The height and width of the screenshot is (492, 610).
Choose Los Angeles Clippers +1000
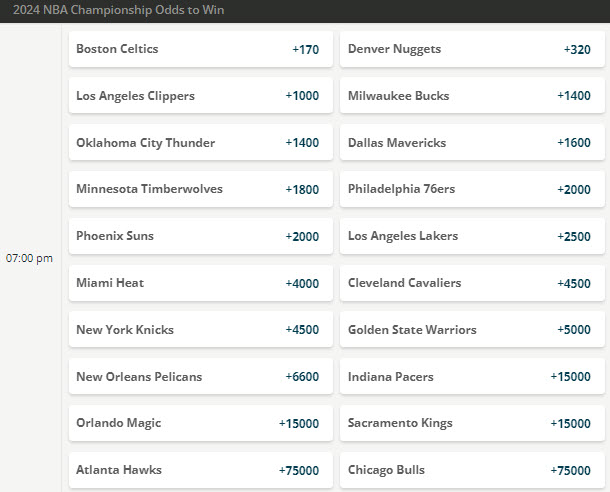coord(201,96)
